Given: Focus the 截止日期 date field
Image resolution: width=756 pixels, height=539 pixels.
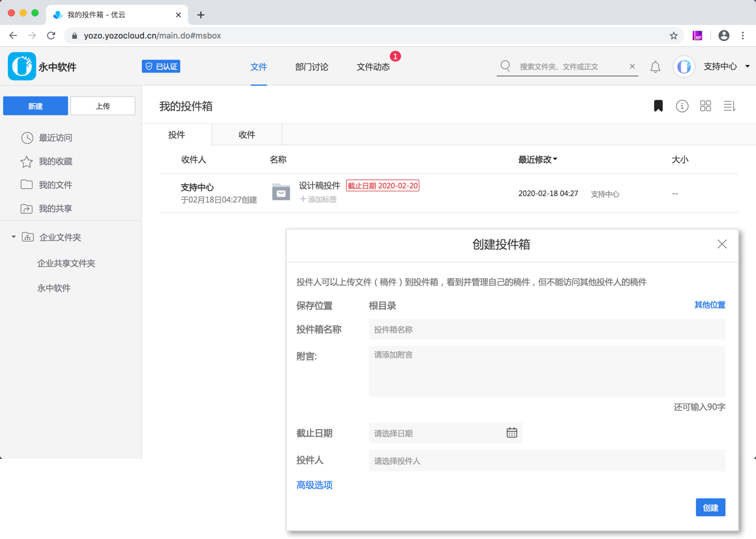Looking at the screenshot, I should coord(445,433).
